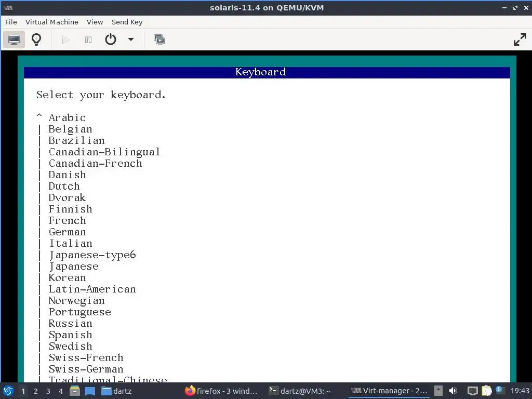
Task: Switch to the dartz@VM3 terminal window
Action: click(x=300, y=391)
